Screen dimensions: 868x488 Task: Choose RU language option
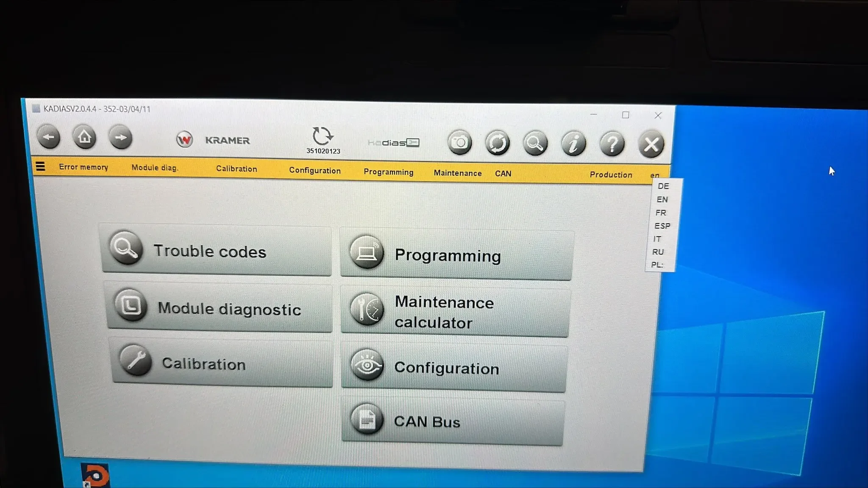pyautogui.click(x=658, y=252)
